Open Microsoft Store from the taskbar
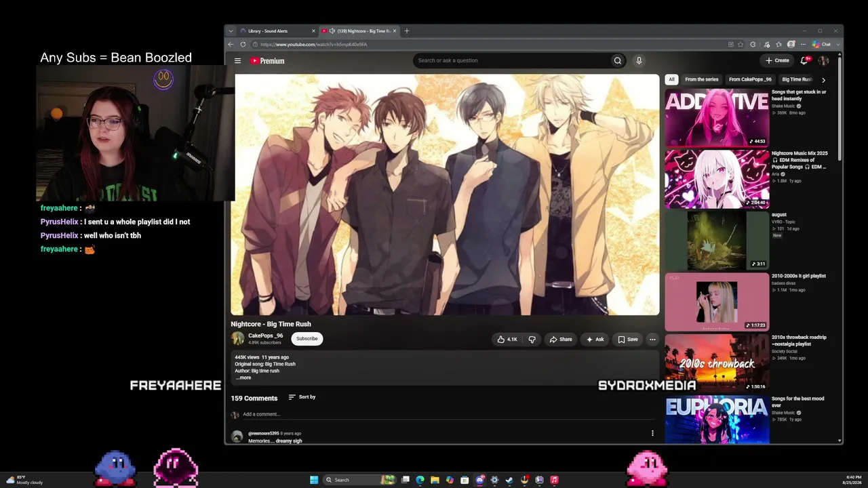868x488 pixels. pyautogui.click(x=465, y=480)
